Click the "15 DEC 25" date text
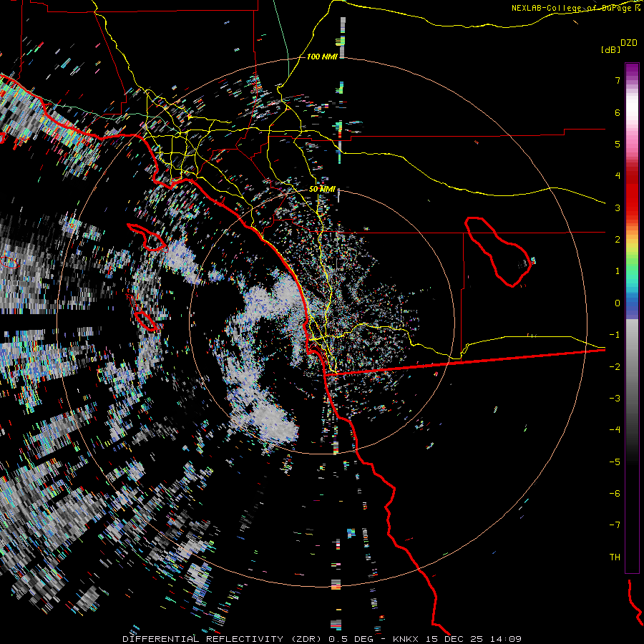644x644 pixels. click(455, 639)
